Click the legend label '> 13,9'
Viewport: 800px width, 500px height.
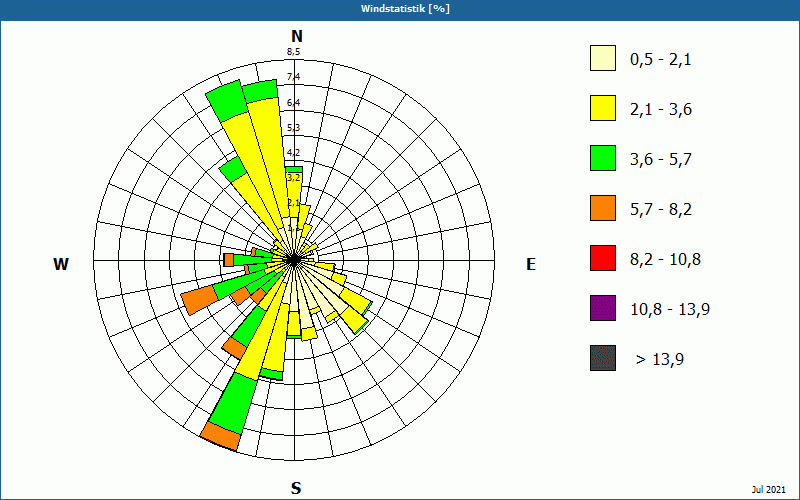(x=660, y=360)
